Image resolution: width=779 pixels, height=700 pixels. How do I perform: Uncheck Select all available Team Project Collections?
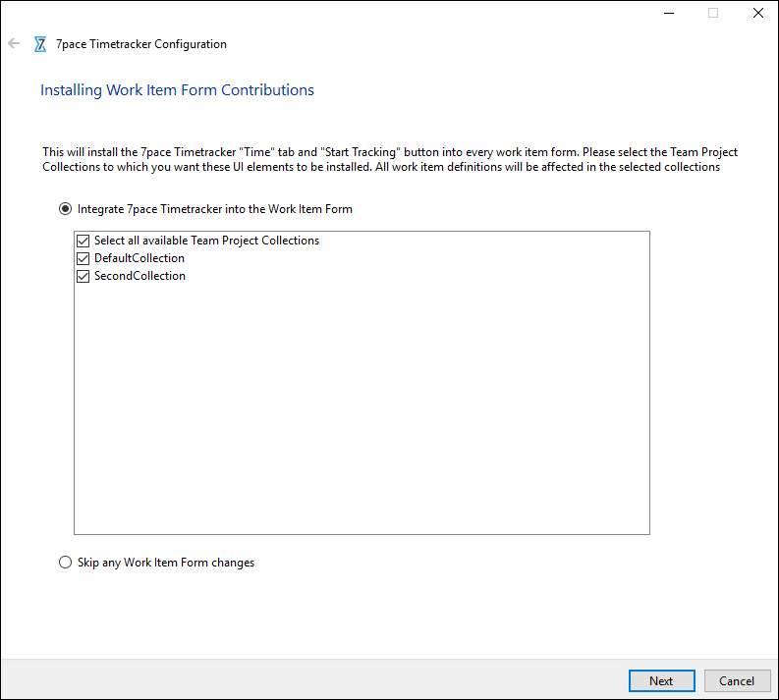(83, 241)
